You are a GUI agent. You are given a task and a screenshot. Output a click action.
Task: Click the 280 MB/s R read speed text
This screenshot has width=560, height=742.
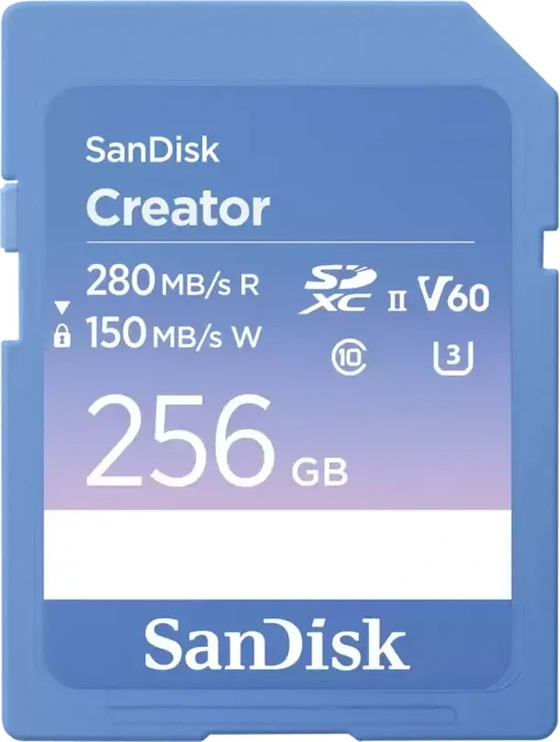click(172, 281)
